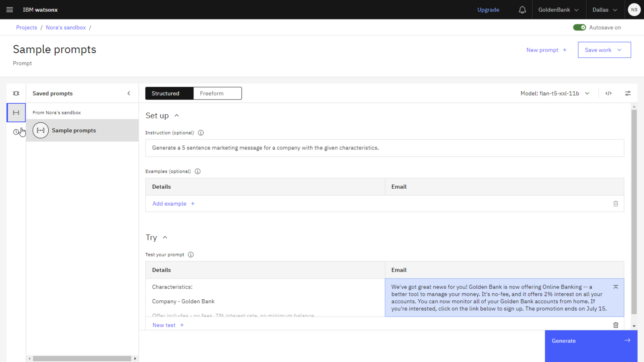Open the Model flan-t5-xxl-11b selector
This screenshot has height=362, width=644.
click(555, 94)
